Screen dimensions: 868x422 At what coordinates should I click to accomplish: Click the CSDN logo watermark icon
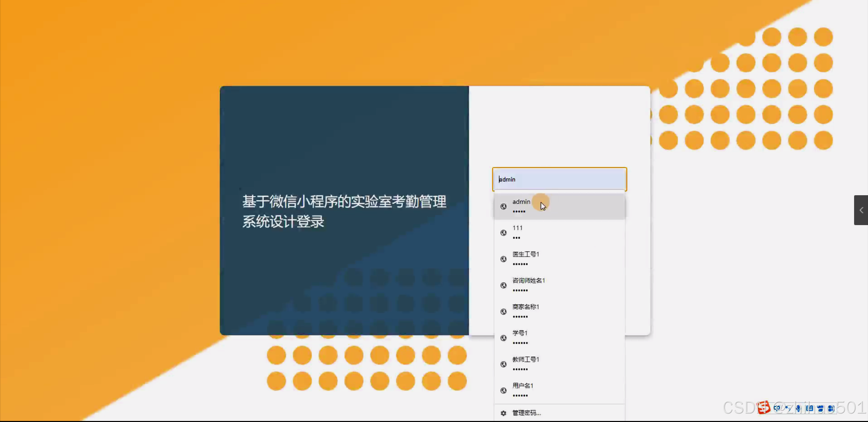pos(764,408)
